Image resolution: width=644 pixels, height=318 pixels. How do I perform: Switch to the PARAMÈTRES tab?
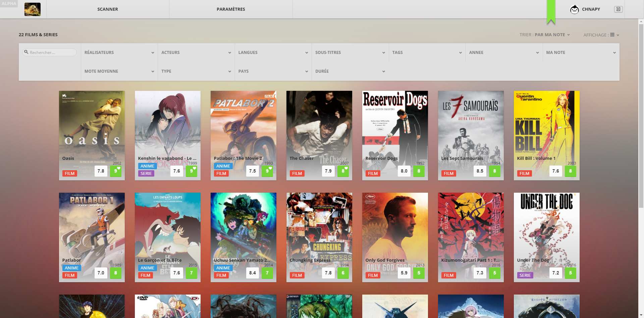231,9
